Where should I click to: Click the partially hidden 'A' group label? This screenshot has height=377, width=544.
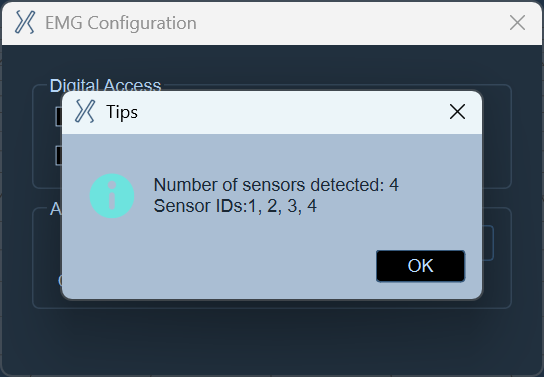pyautogui.click(x=56, y=209)
